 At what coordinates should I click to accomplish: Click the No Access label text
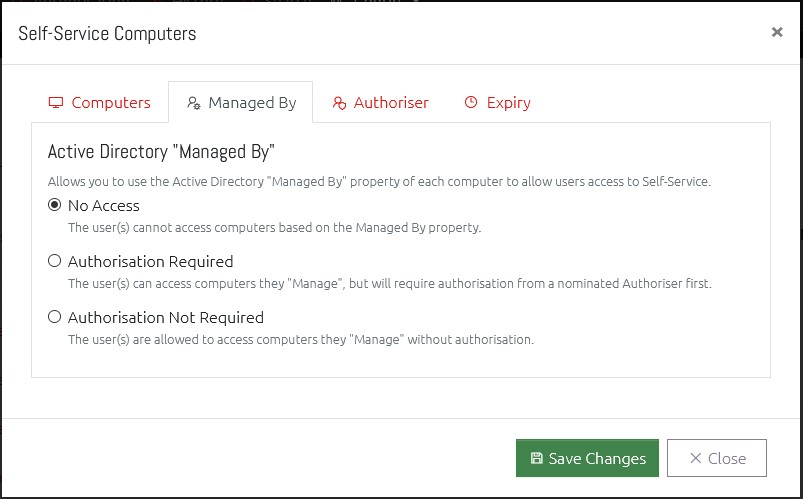(104, 205)
